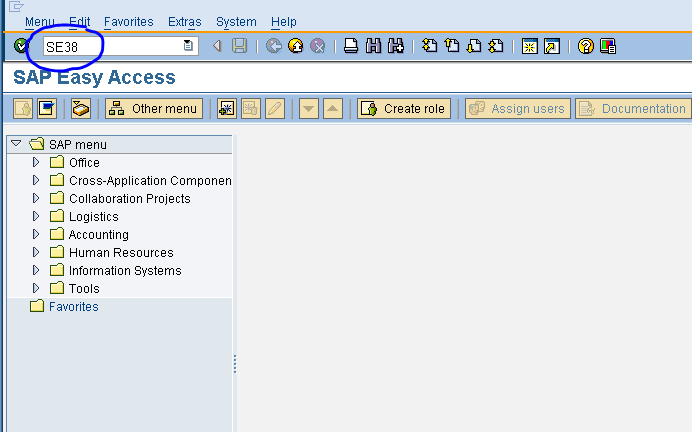The width and height of the screenshot is (692, 432).
Task: Collapse the SAP menu root node
Action: pos(16,143)
